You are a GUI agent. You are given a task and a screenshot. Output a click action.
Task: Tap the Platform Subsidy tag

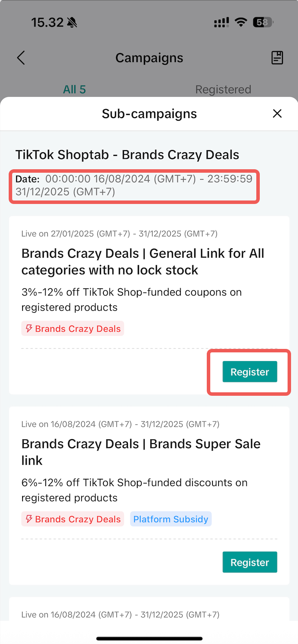pyautogui.click(x=171, y=519)
